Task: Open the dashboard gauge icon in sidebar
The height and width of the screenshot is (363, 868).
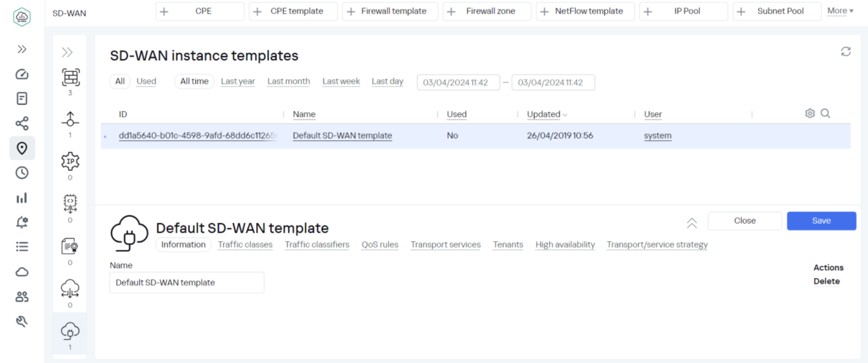Action: (x=22, y=75)
